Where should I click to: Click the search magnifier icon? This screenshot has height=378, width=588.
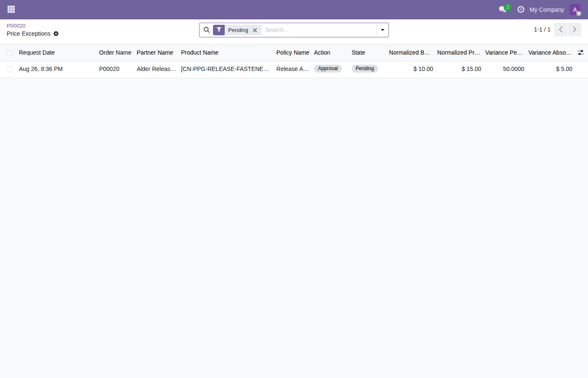coord(207,30)
